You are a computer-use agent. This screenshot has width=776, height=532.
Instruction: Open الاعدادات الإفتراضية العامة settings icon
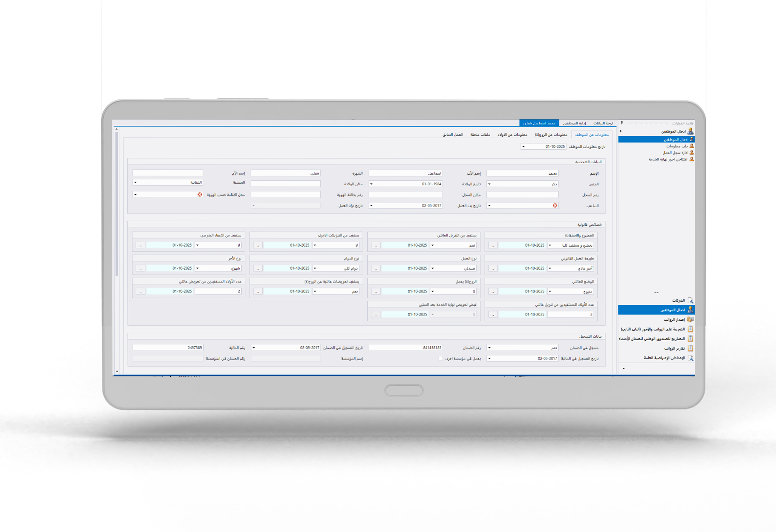tap(690, 358)
